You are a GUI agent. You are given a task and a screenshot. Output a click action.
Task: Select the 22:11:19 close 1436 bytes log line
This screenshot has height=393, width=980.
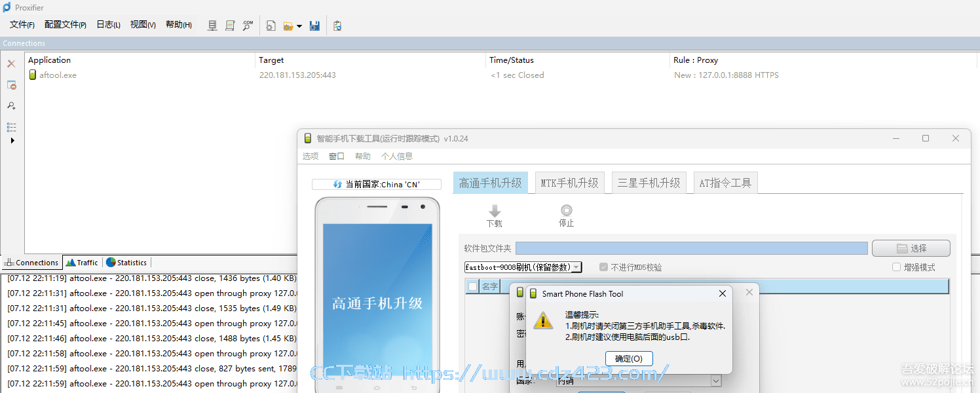point(152,278)
